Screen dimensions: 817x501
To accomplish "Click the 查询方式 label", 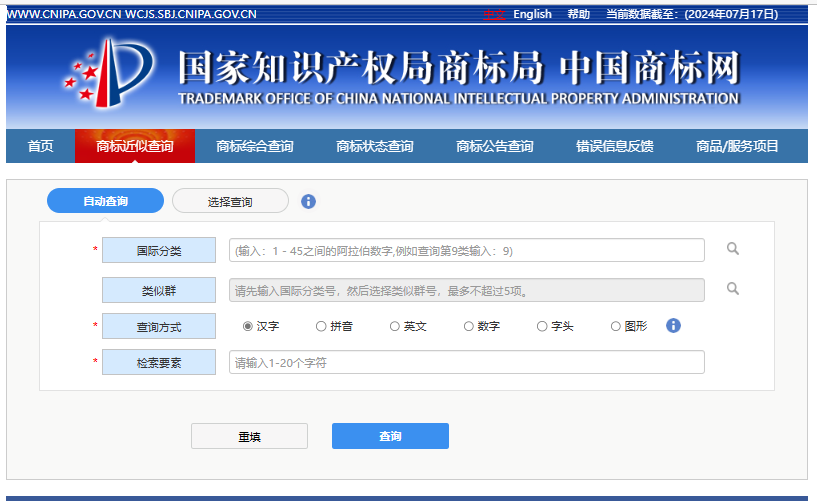I will [x=159, y=327].
